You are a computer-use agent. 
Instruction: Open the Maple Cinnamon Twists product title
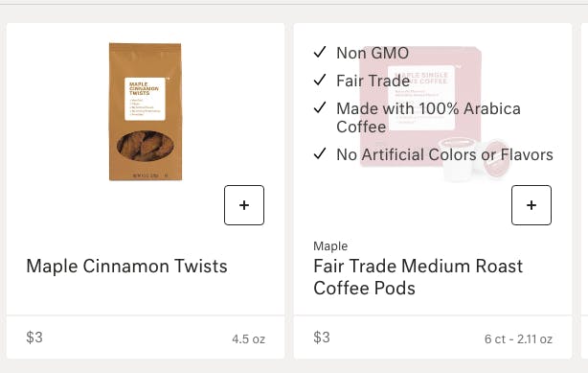coord(126,267)
